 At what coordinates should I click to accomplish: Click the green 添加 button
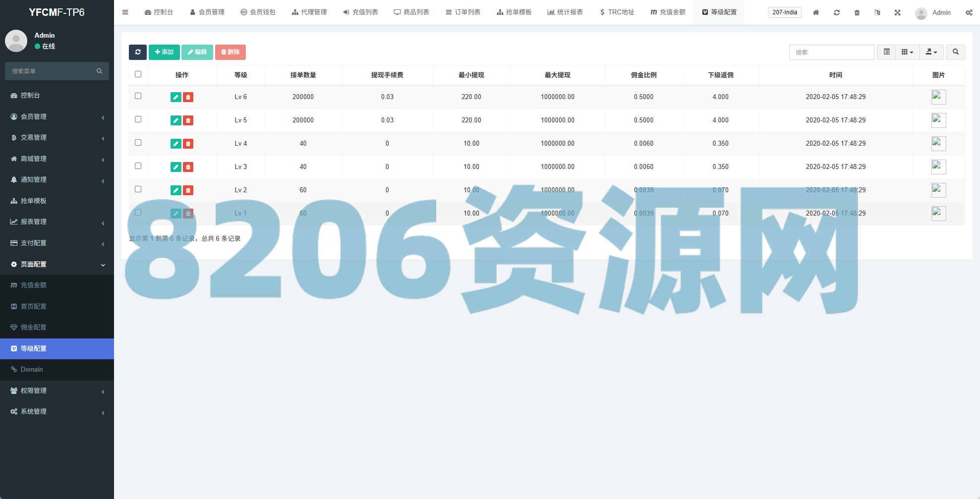coord(164,52)
